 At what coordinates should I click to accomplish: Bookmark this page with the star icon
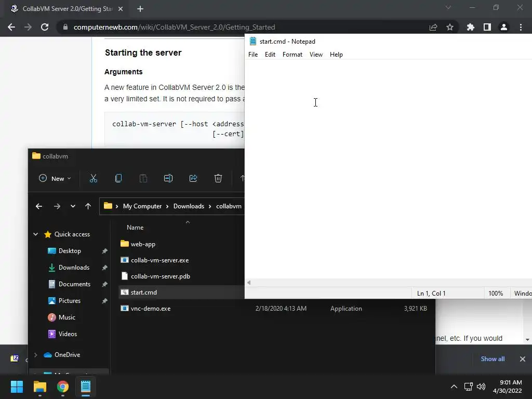[x=450, y=27]
